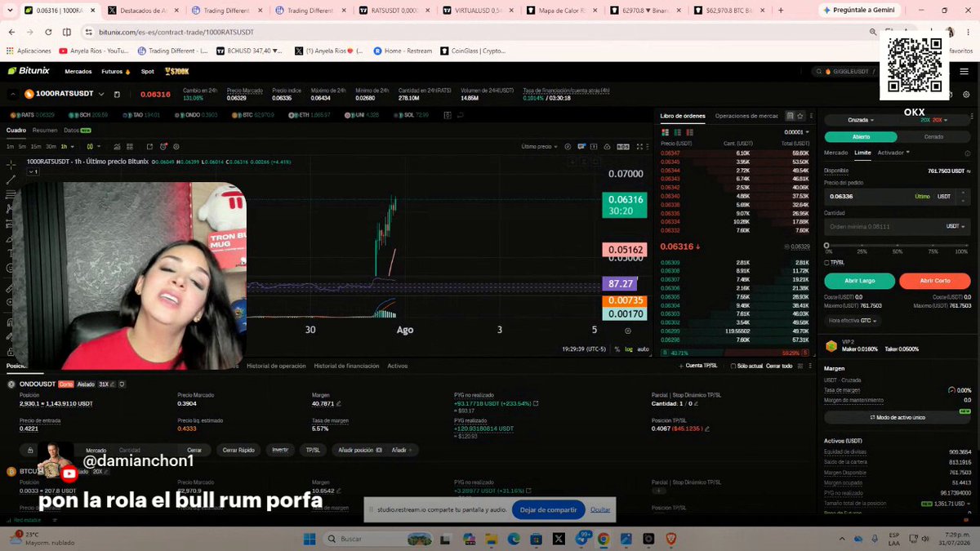This screenshot has width=980, height=551.
Task: Click the 'Abrir Largo' button
Action: click(x=859, y=281)
